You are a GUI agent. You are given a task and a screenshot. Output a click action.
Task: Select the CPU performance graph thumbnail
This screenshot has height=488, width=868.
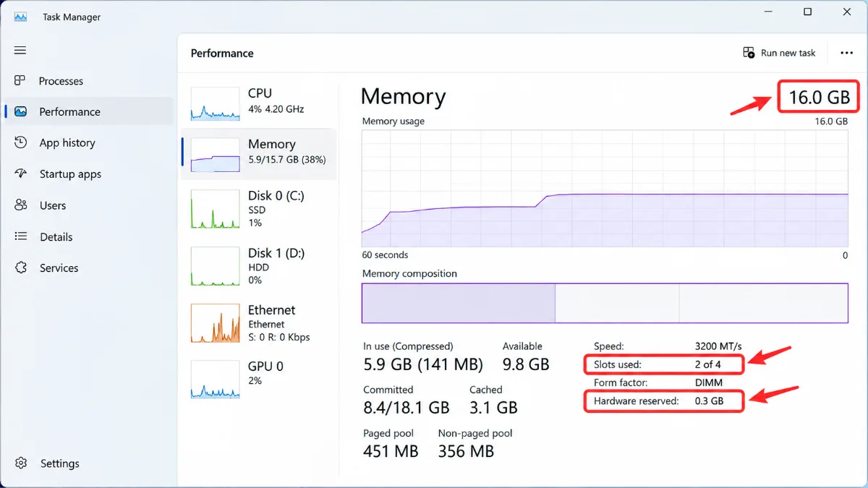coord(215,103)
